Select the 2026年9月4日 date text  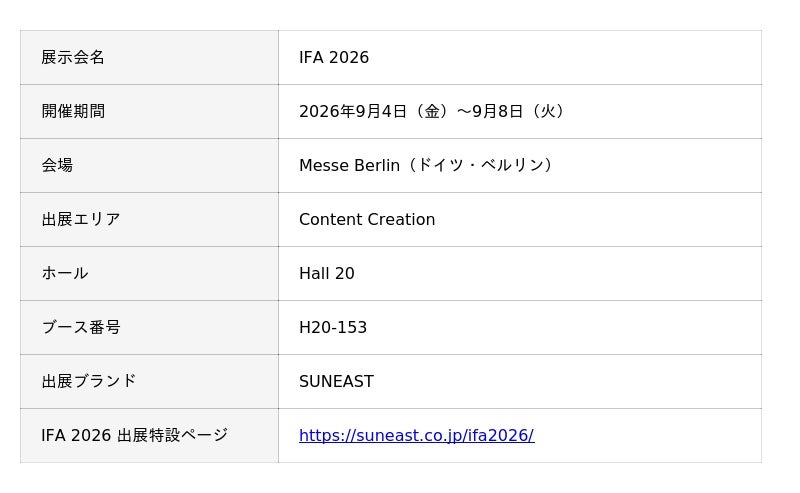pyautogui.click(x=353, y=111)
